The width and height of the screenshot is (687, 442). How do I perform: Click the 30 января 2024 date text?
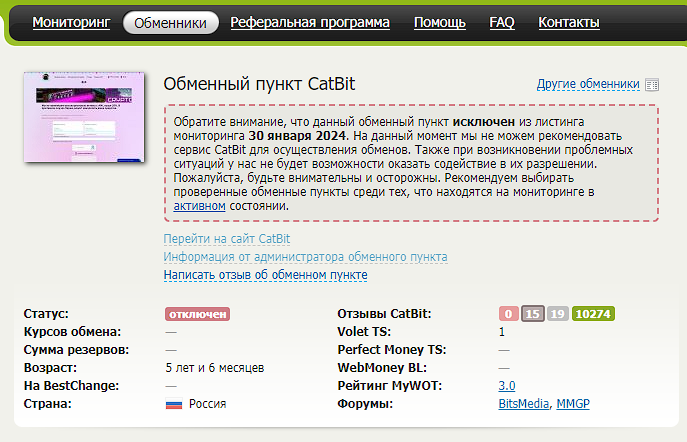(297, 136)
